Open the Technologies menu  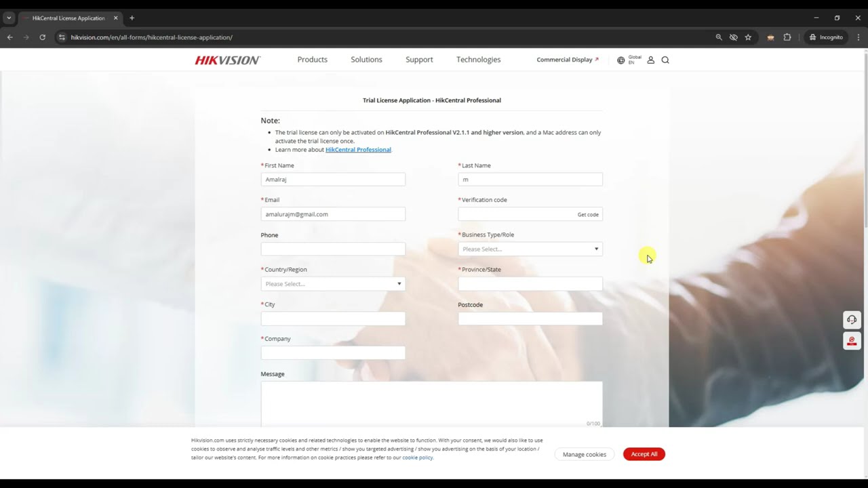pos(478,60)
